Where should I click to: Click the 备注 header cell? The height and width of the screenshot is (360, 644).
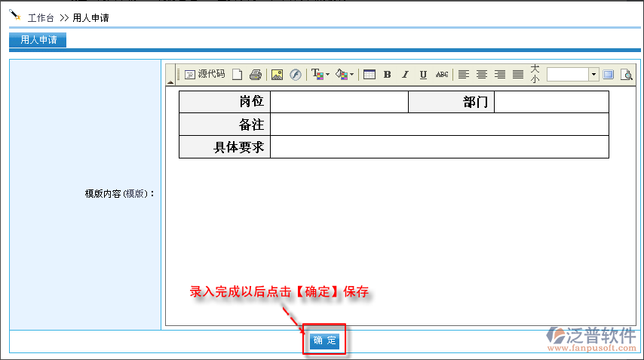(x=225, y=125)
